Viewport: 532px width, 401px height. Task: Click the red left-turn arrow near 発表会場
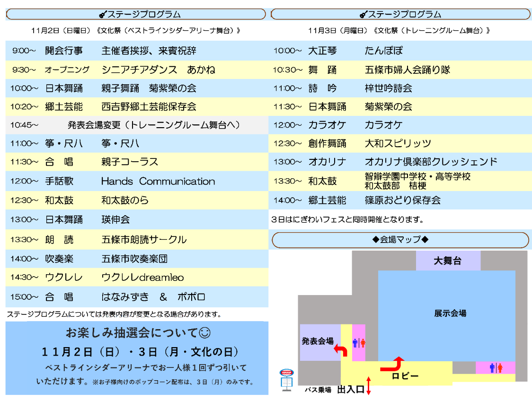[341, 350]
